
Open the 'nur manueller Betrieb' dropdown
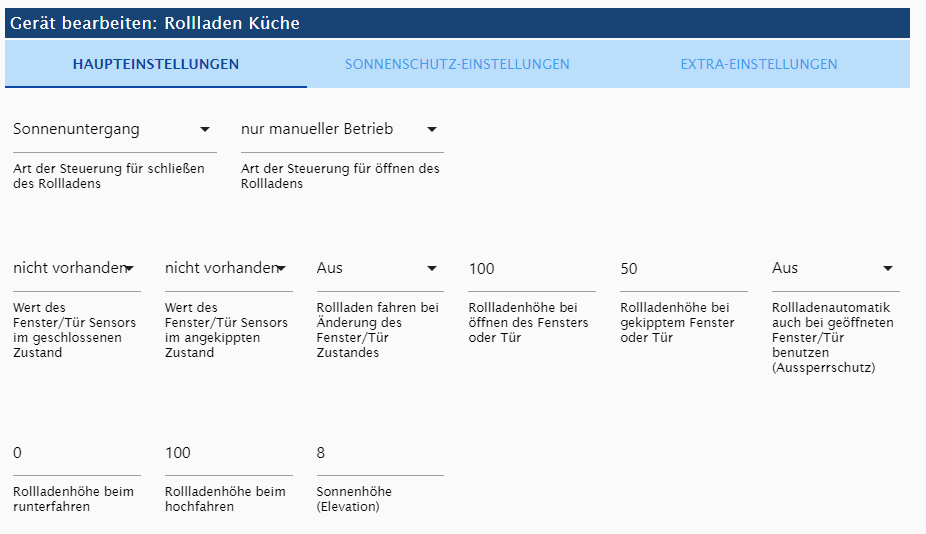pos(342,130)
